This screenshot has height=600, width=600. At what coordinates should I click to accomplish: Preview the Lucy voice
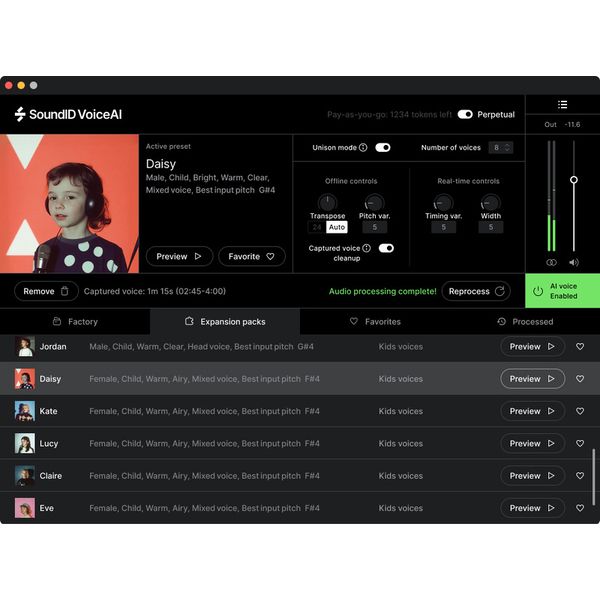532,443
